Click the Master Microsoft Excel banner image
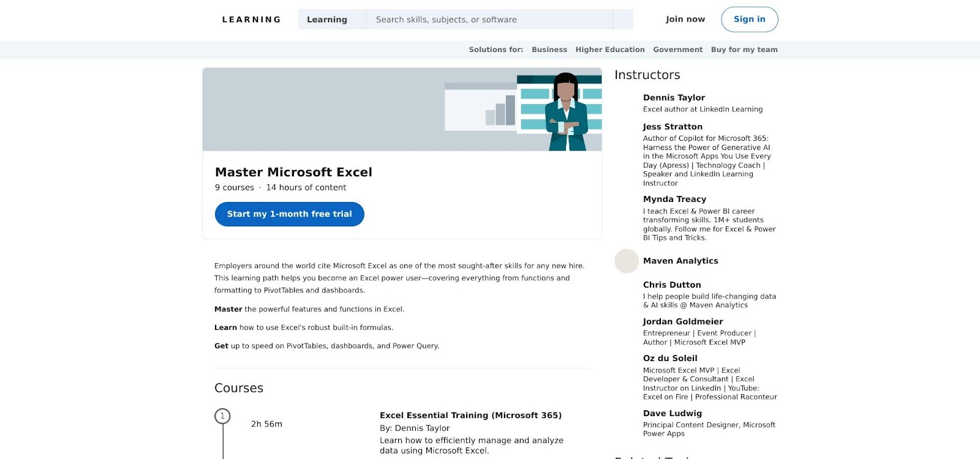980x459 pixels. click(x=402, y=110)
